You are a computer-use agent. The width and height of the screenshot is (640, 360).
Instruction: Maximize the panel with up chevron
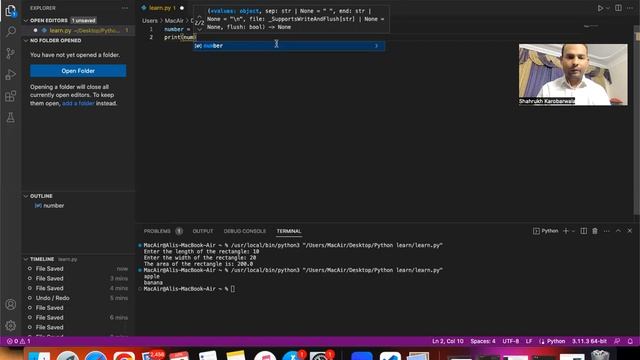618,231
